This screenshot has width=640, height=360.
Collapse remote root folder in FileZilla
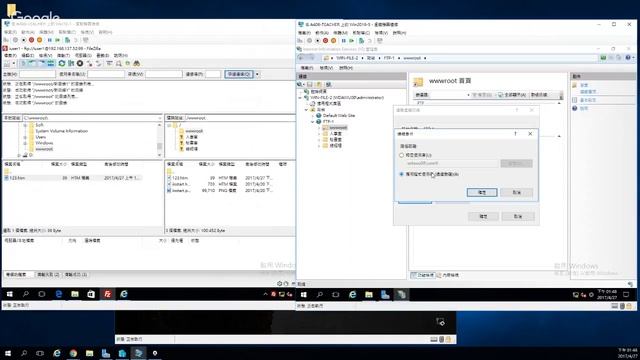tap(169, 125)
